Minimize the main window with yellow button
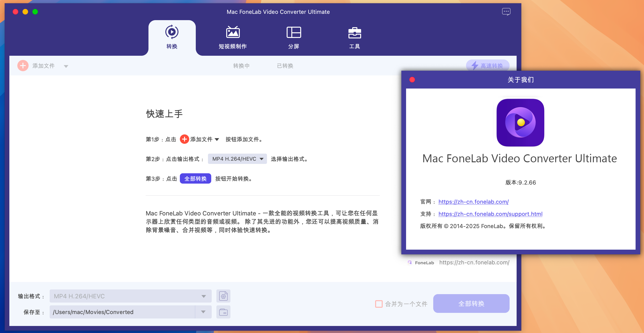The image size is (644, 333). [x=25, y=12]
